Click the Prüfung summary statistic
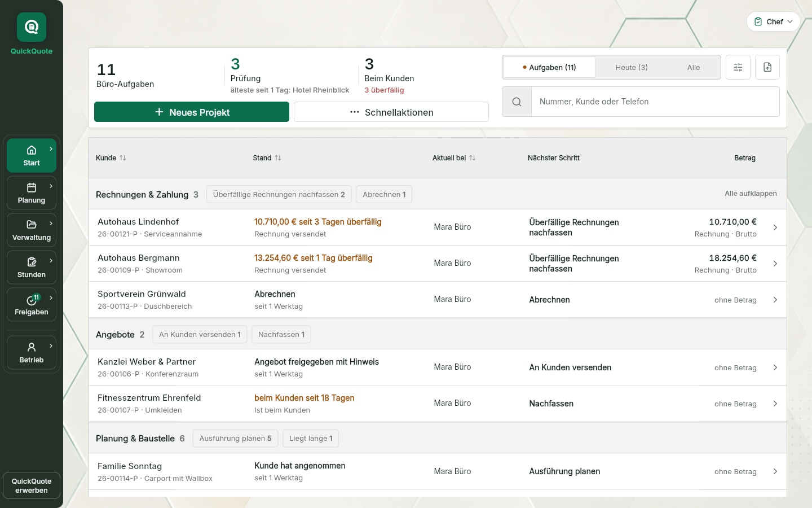The height and width of the screenshot is (508, 812). 290,75
